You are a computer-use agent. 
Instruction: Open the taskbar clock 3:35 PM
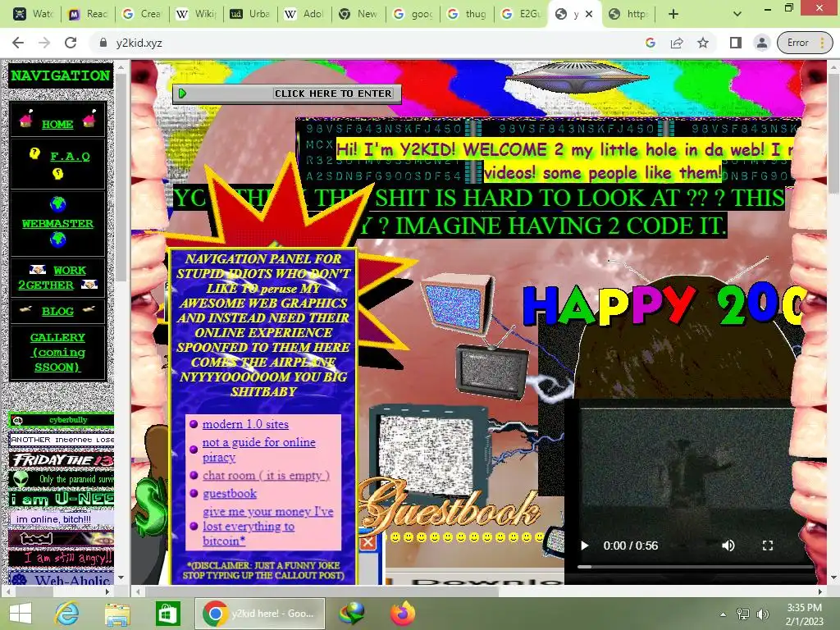click(x=804, y=614)
